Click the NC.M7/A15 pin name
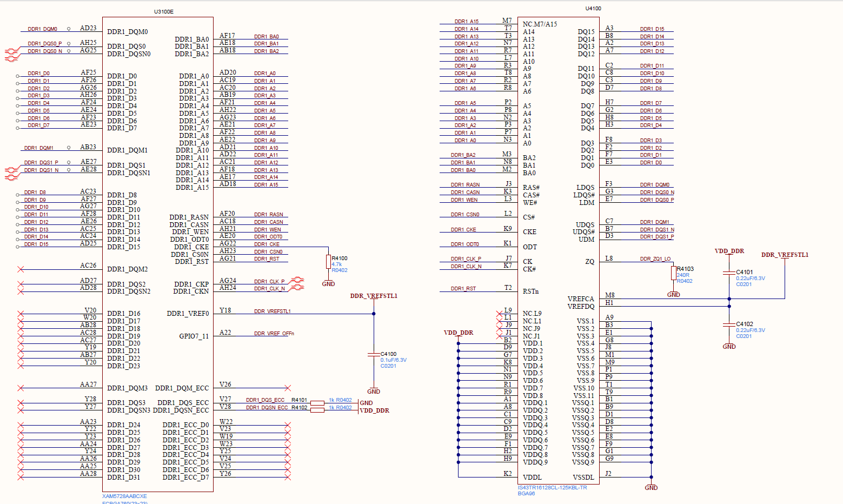 (540, 24)
